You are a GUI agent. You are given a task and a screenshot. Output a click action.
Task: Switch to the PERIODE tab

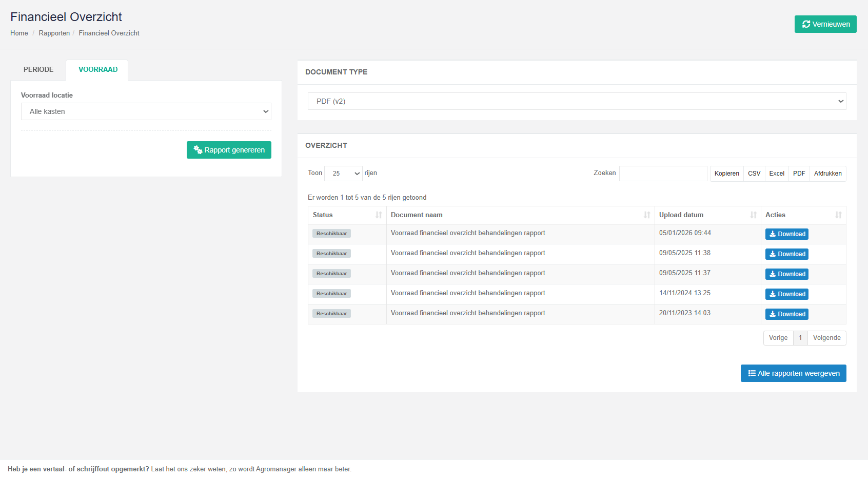[38, 70]
